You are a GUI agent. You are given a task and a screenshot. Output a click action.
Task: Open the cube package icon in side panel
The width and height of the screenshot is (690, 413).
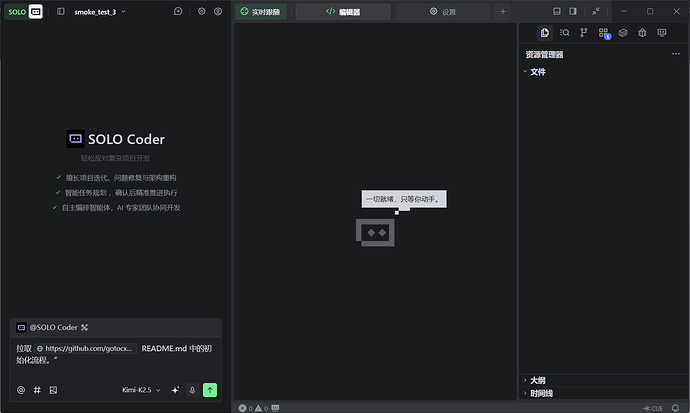[x=623, y=33]
